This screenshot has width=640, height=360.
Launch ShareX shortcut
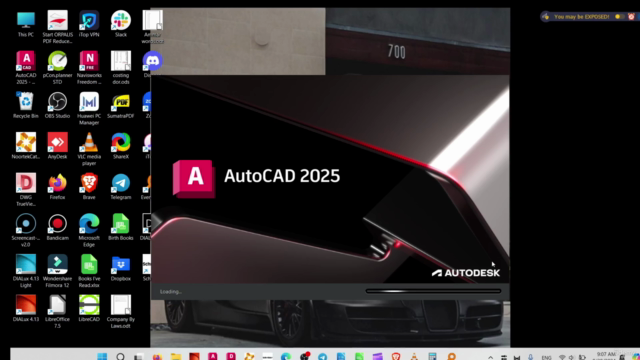(x=121, y=146)
